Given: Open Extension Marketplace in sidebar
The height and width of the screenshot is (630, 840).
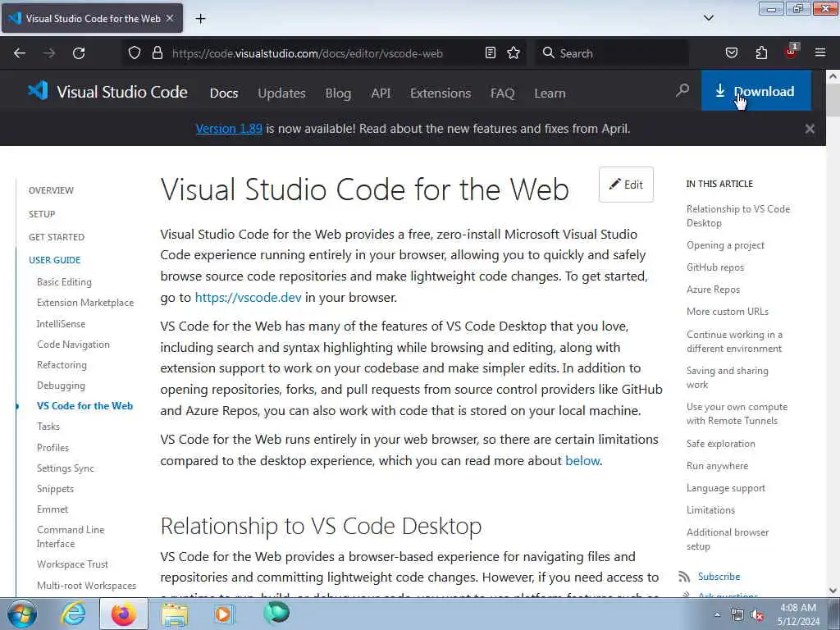Looking at the screenshot, I should (85, 303).
